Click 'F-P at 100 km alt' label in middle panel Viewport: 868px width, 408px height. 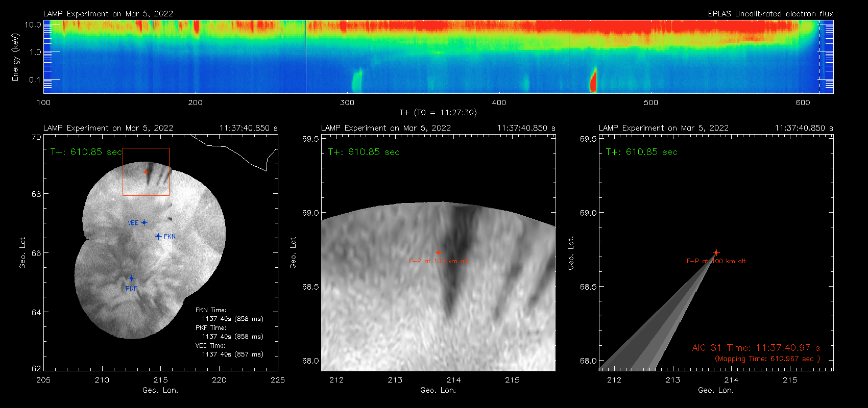click(438, 261)
